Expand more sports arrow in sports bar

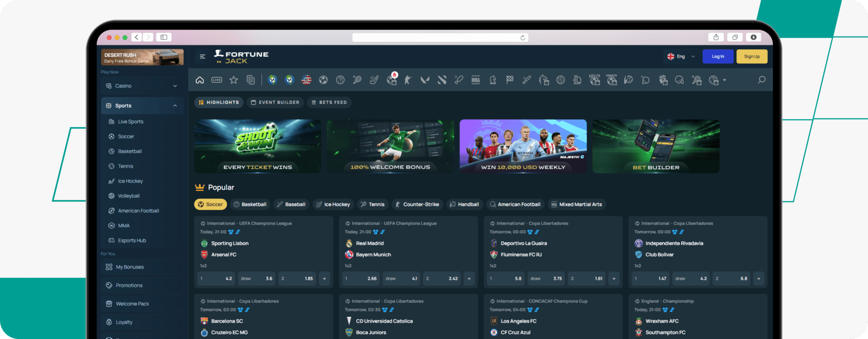[724, 80]
